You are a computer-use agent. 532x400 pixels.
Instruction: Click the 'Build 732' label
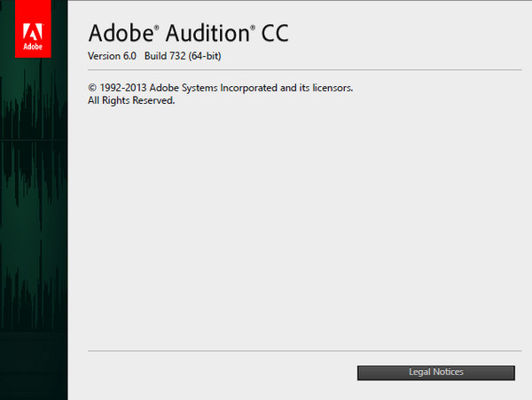pos(165,57)
